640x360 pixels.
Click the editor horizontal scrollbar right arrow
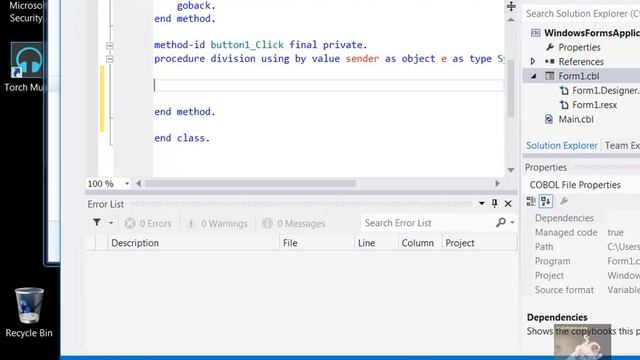coord(497,184)
